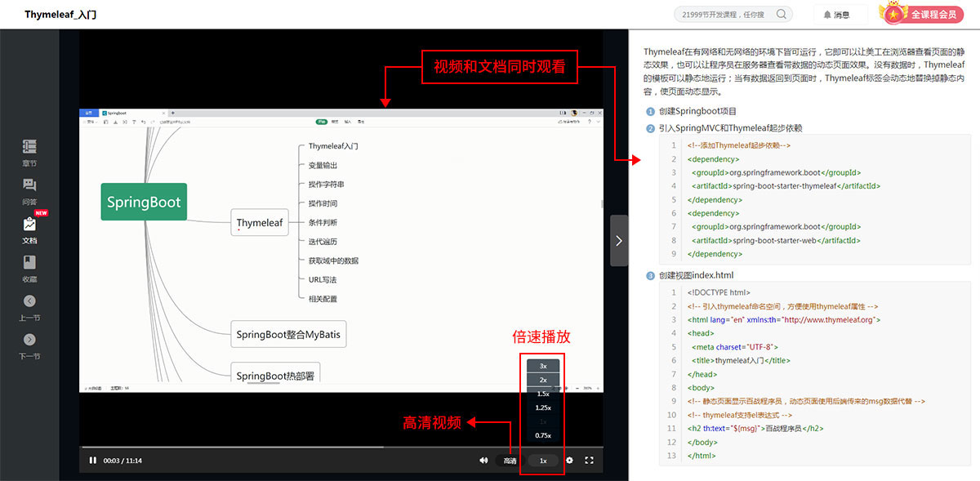Image resolution: width=980 pixels, height=481 pixels.
Task: Open the video settings gear
Action: click(x=569, y=461)
